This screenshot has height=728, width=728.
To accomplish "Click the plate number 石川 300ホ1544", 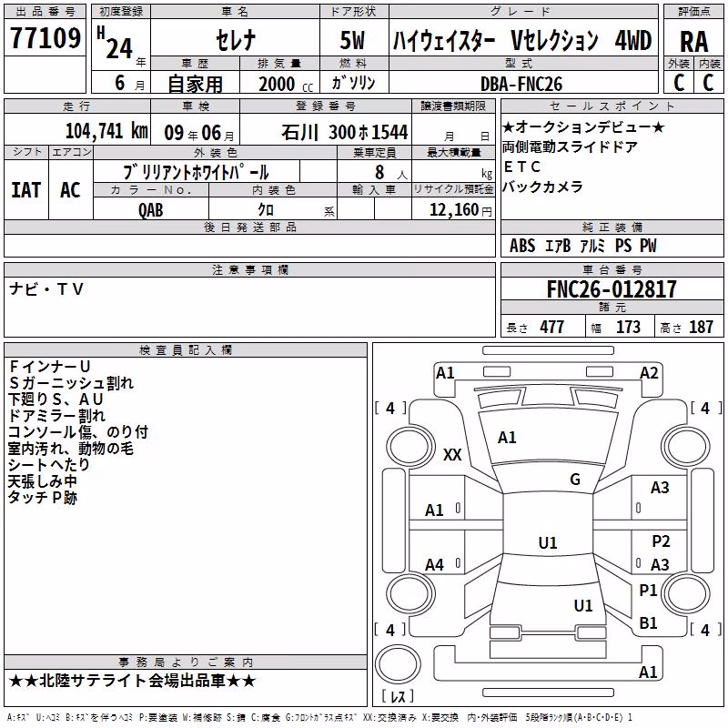I will 345,133.
